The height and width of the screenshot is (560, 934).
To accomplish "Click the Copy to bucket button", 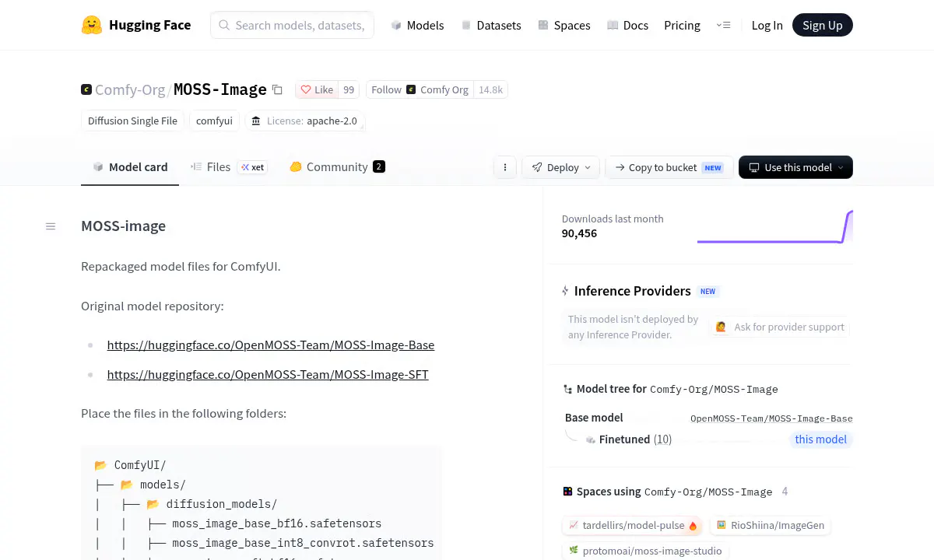I will click(669, 167).
